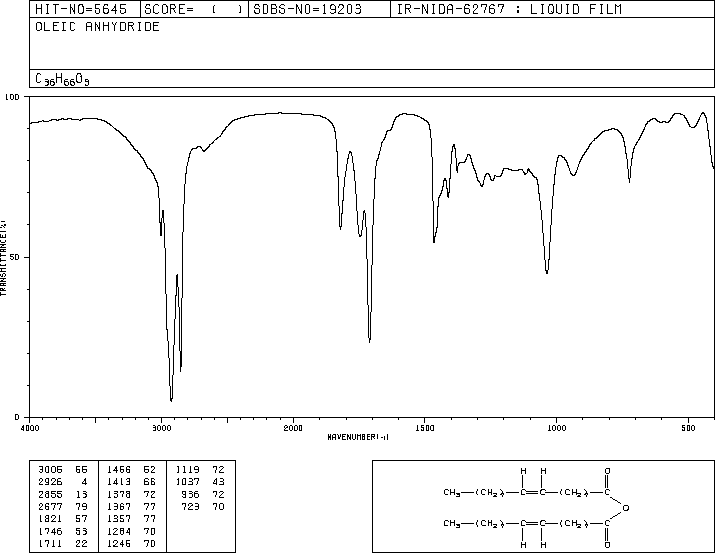Select the OLEIC ANHYDRIDE compound name
The image size is (715, 553).
(x=98, y=27)
